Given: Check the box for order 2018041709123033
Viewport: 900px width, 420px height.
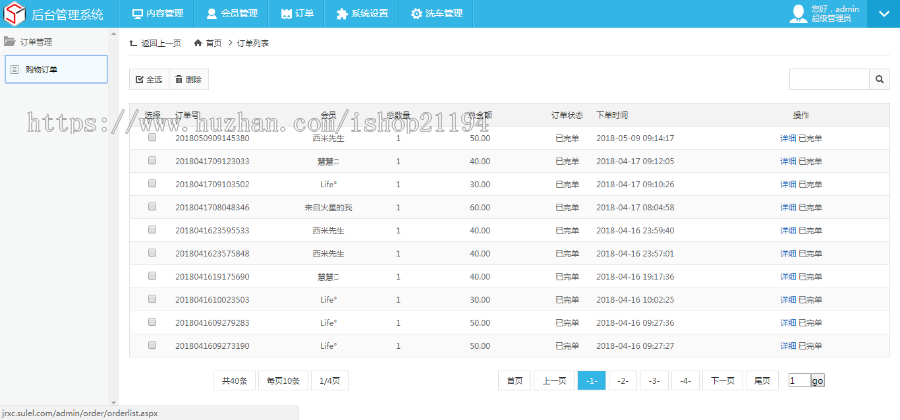Looking at the screenshot, I should (152, 161).
